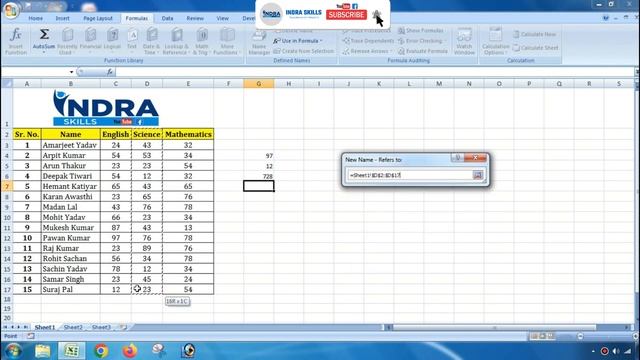Click the horizontal scrollbar
This screenshot has width=640, height=360.
pos(494,327)
